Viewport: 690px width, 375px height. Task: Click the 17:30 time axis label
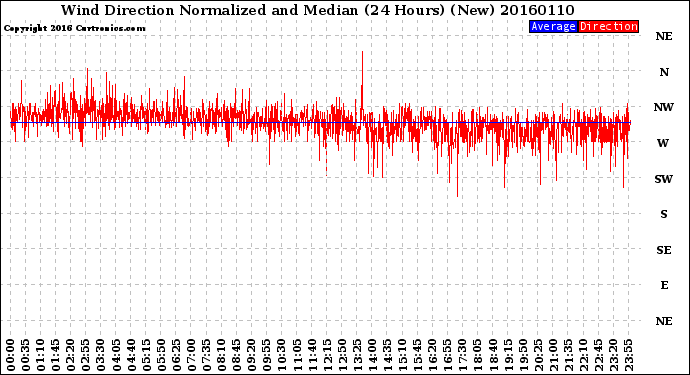pyautogui.click(x=462, y=355)
